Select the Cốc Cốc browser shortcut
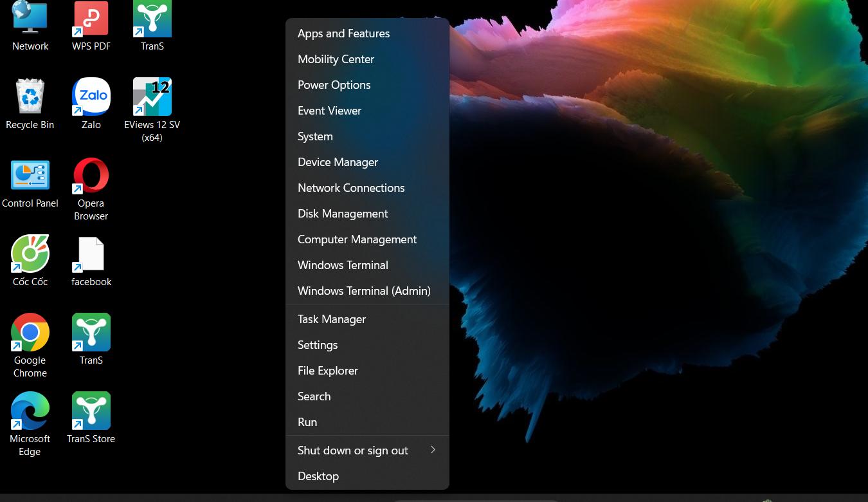The width and height of the screenshot is (868, 502). [x=30, y=261]
